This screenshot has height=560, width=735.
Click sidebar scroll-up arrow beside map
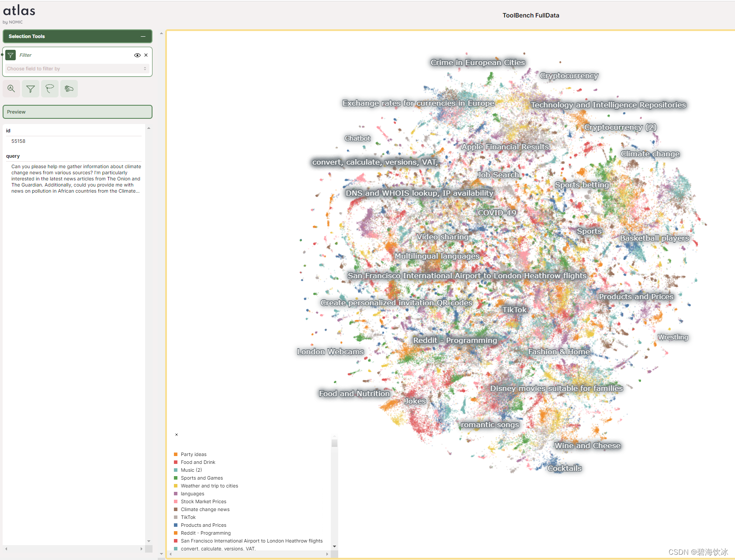coord(161,33)
